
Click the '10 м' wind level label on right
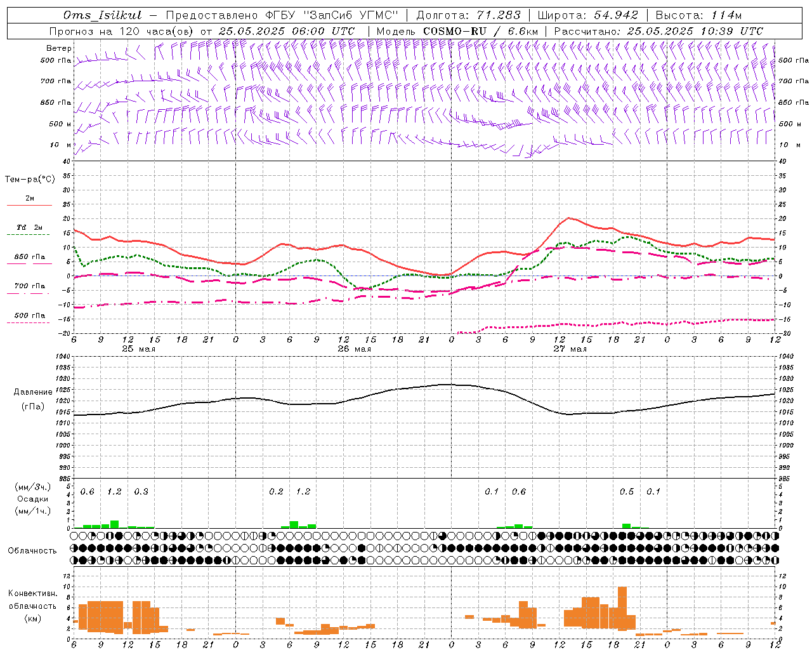pyautogui.click(x=789, y=145)
